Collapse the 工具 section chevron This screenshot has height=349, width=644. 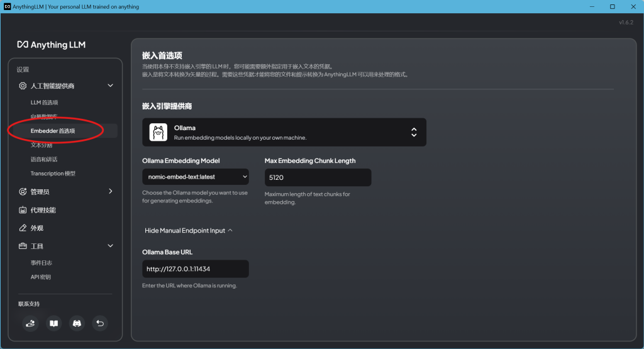[x=111, y=245]
